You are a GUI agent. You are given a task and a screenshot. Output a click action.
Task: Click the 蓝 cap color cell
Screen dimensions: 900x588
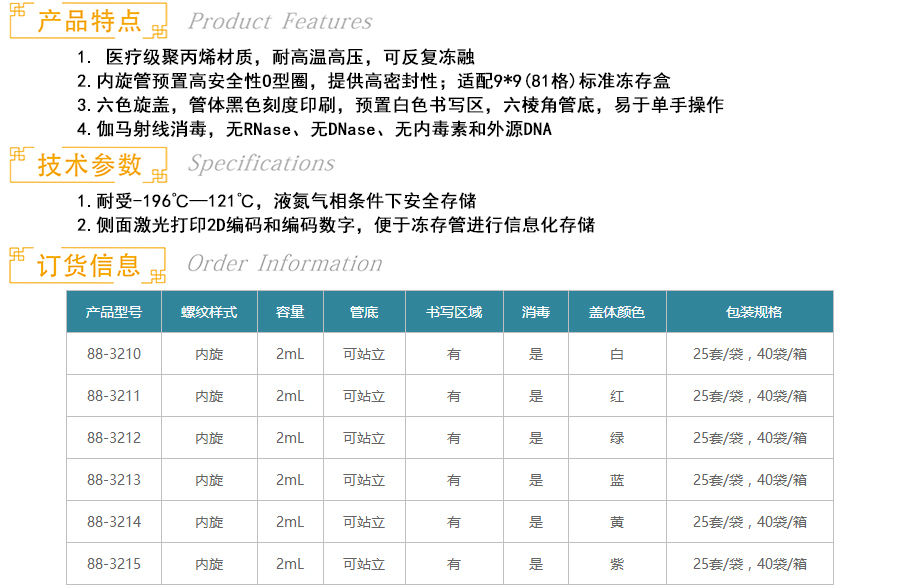pyautogui.click(x=617, y=480)
